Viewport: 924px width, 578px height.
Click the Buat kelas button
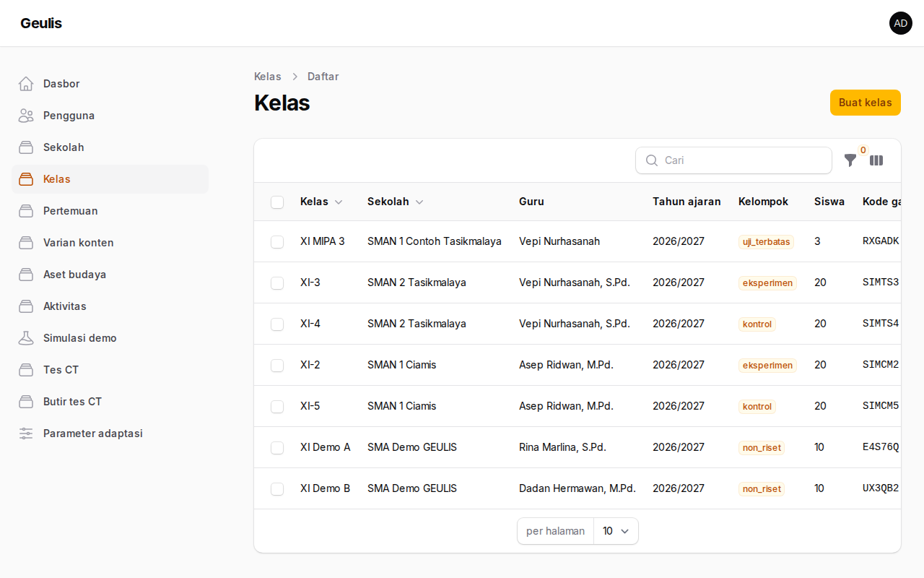(x=866, y=103)
